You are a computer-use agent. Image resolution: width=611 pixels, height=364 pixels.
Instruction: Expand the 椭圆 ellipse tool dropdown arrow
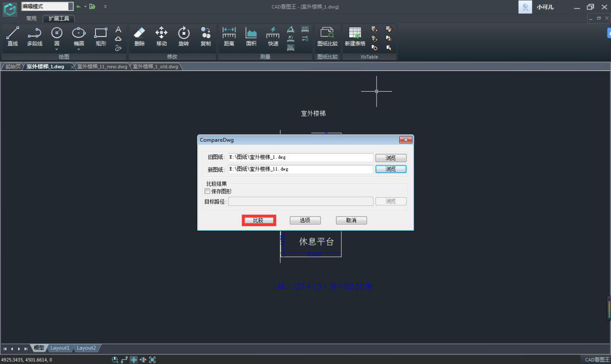(79, 49)
